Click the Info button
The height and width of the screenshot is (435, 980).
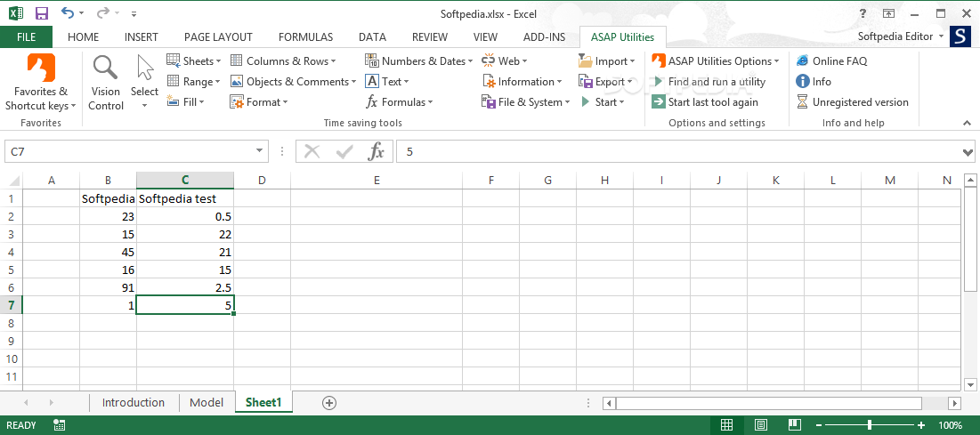(814, 82)
